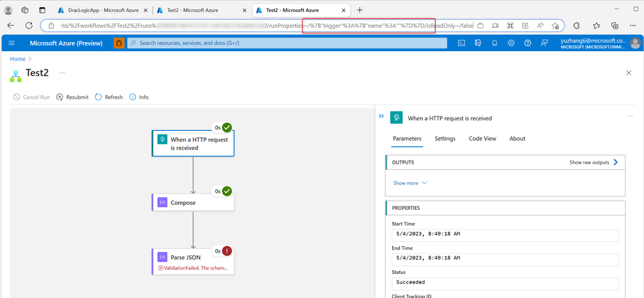Open Azure Cloud Shell icon
The height and width of the screenshot is (298, 644).
point(462,43)
